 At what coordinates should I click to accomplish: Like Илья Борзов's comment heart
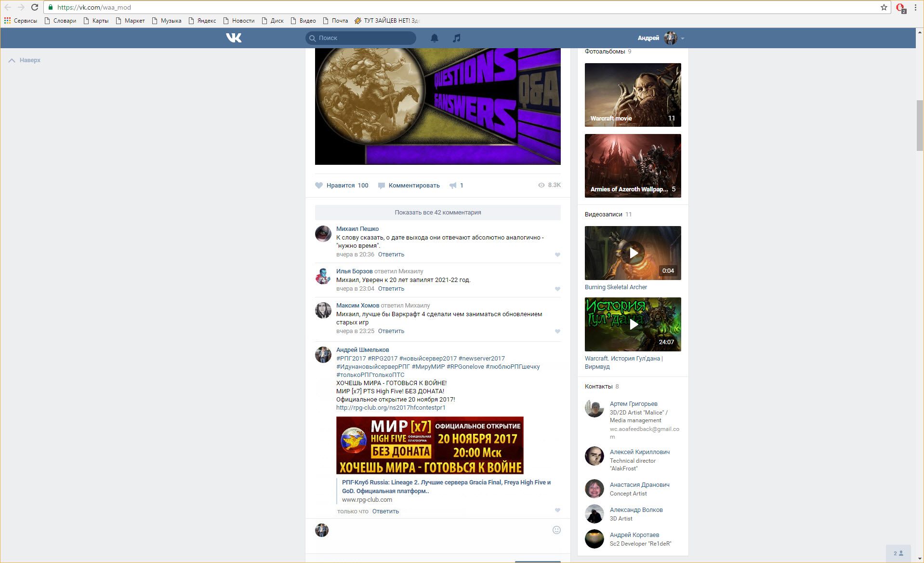pos(557,289)
